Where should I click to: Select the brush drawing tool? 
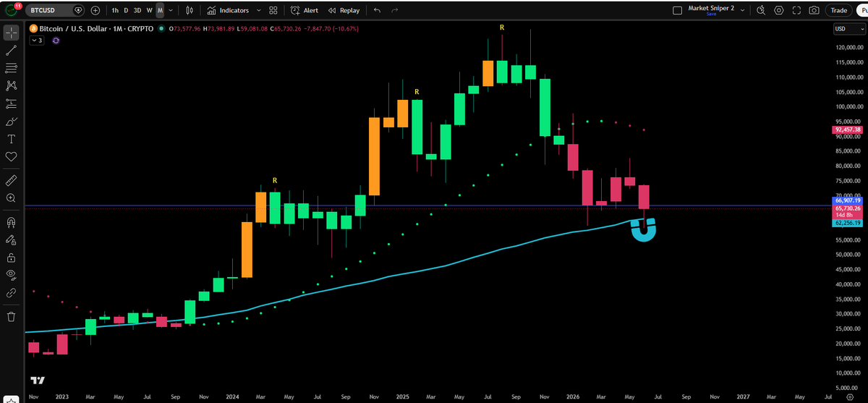(x=11, y=121)
